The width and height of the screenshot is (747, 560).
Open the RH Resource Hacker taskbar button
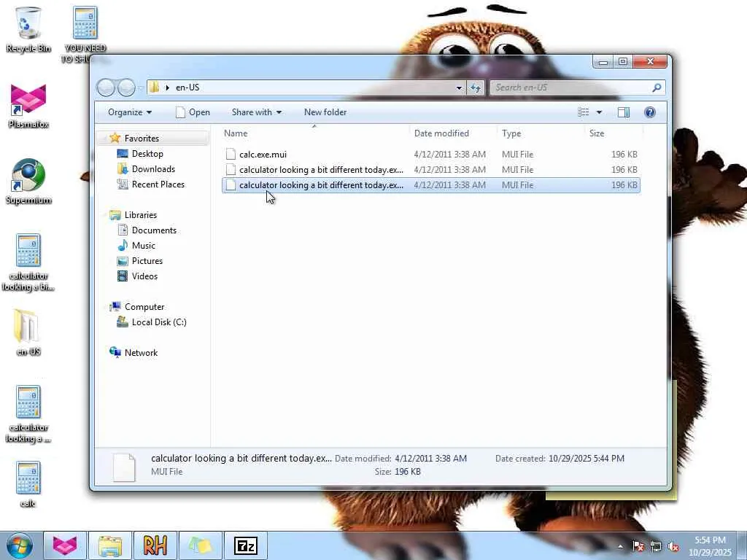coord(155,545)
